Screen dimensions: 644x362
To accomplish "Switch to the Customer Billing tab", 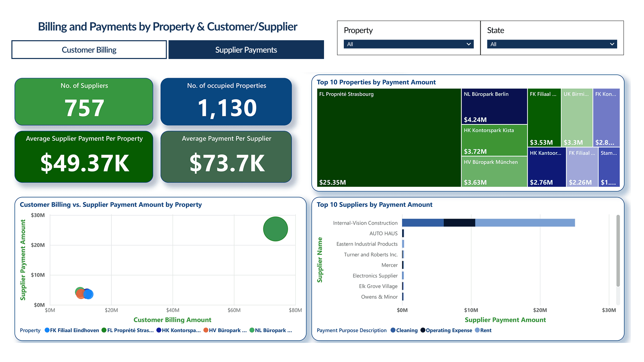I will point(89,50).
